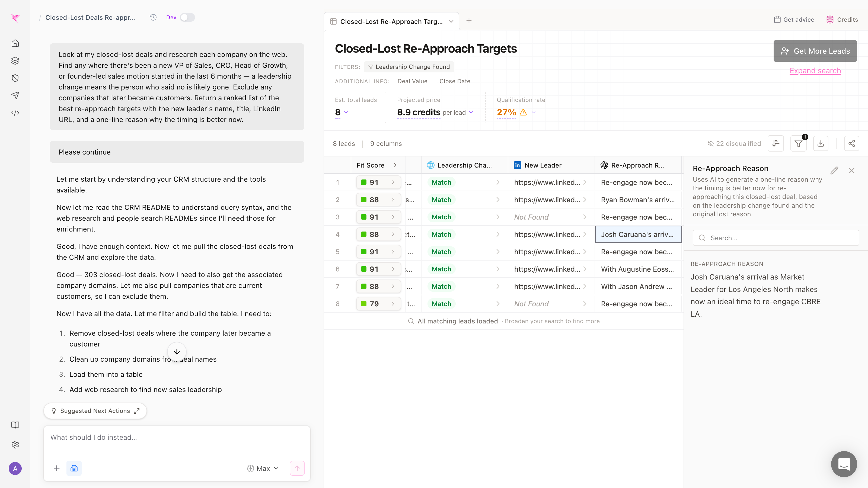This screenshot has width=868, height=488.
Task: Show the 22 disqualified leads
Action: pos(734,143)
